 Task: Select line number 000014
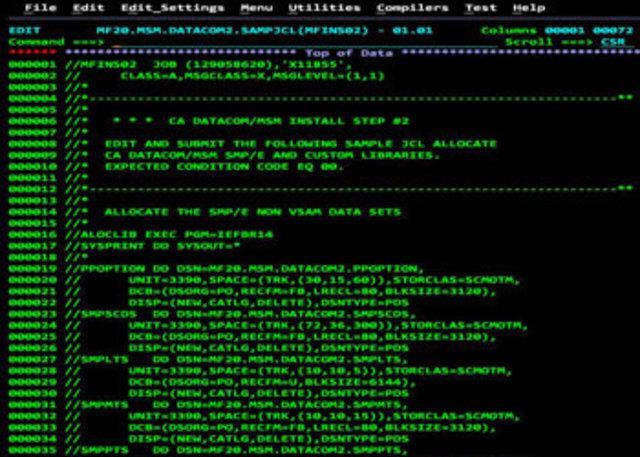pos(32,212)
